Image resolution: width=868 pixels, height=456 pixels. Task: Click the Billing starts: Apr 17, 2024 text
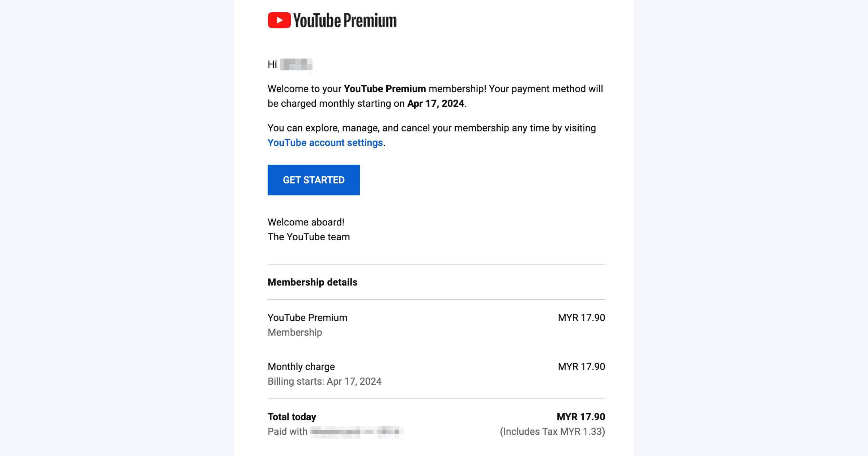pyautogui.click(x=324, y=381)
